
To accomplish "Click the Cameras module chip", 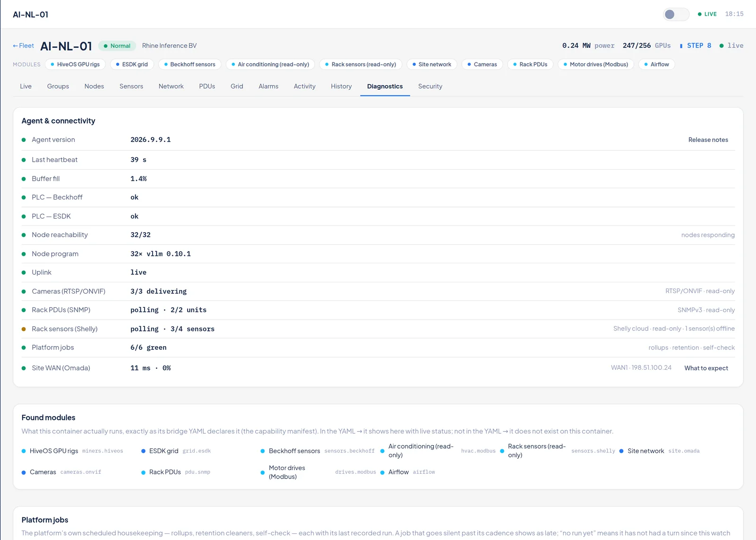I will [x=482, y=64].
